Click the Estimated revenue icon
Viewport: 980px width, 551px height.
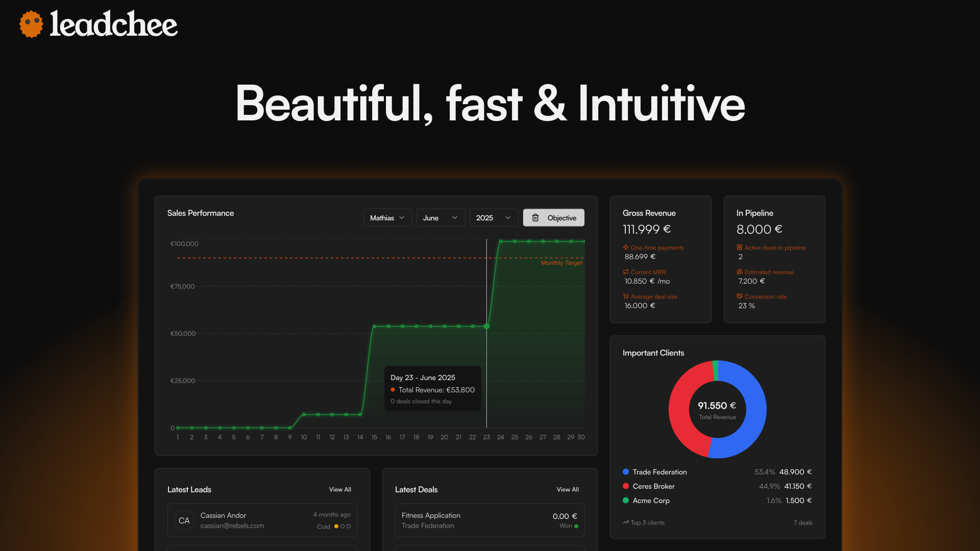pyautogui.click(x=740, y=272)
